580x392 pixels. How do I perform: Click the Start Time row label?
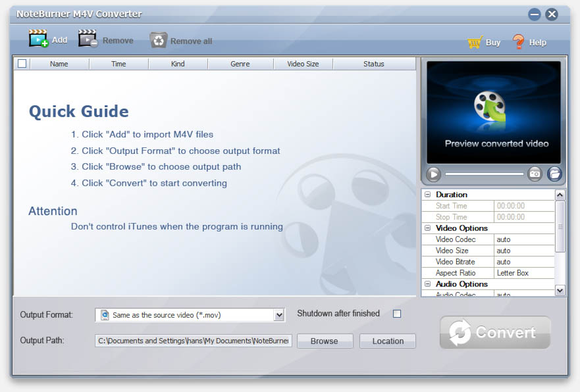tap(451, 206)
